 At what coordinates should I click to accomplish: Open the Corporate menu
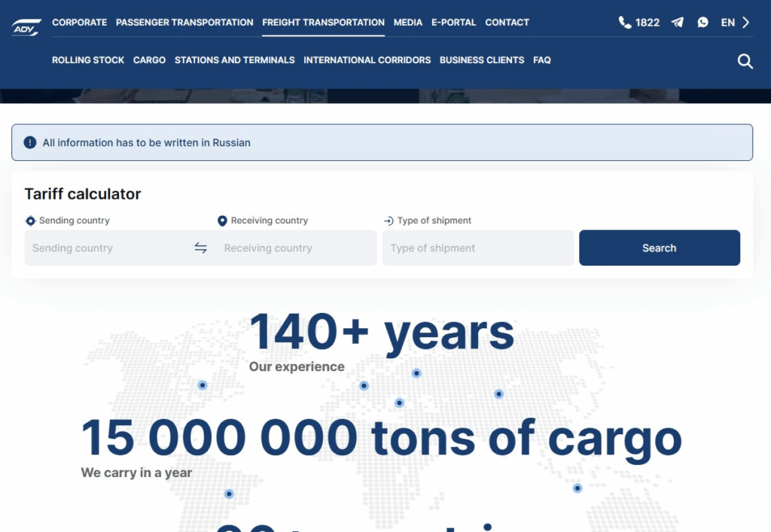click(80, 23)
